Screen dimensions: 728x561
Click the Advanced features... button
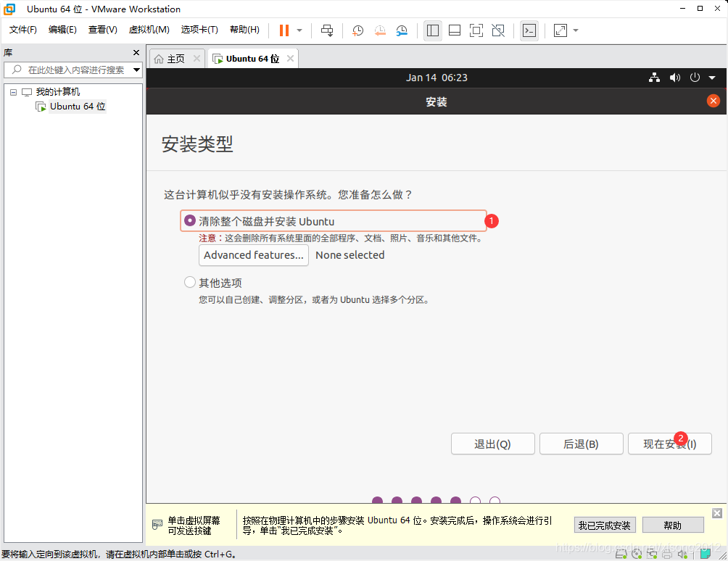[x=254, y=255]
